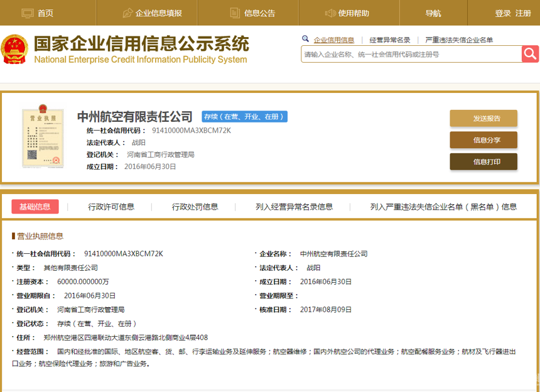Image resolution: width=540 pixels, height=392 pixels.
Task: Click the 经营范围 business scope text
Action: click(264, 357)
